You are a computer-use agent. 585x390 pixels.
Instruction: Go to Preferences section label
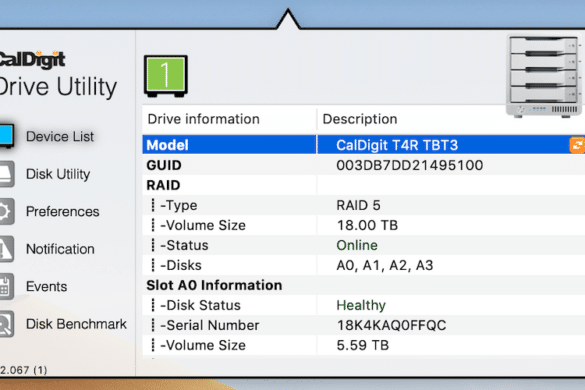[x=63, y=212]
